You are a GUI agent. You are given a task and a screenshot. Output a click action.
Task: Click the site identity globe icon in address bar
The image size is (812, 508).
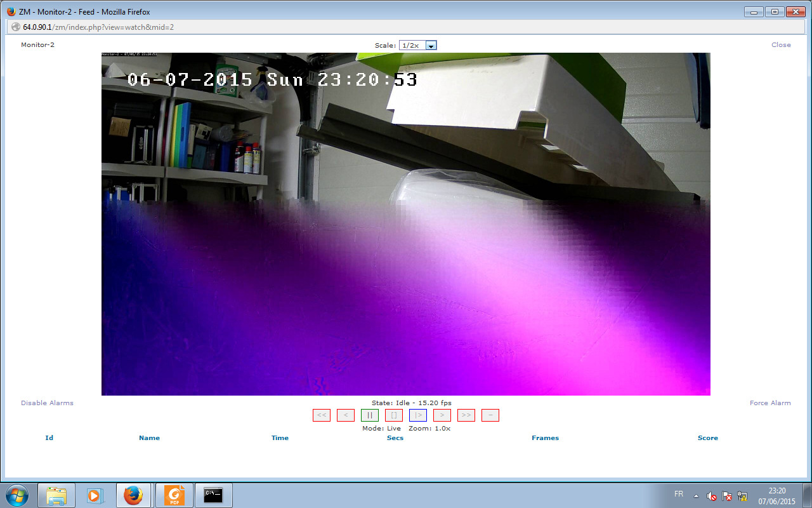pyautogui.click(x=16, y=27)
